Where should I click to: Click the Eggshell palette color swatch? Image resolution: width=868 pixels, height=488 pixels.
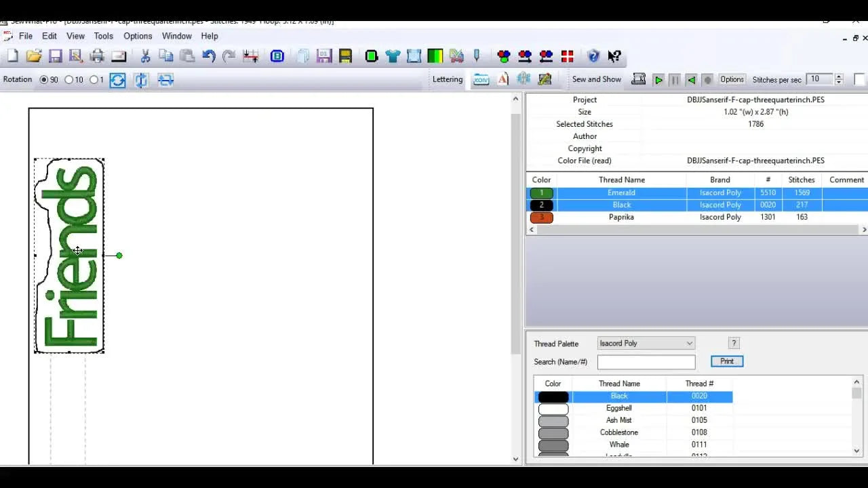[553, 409]
